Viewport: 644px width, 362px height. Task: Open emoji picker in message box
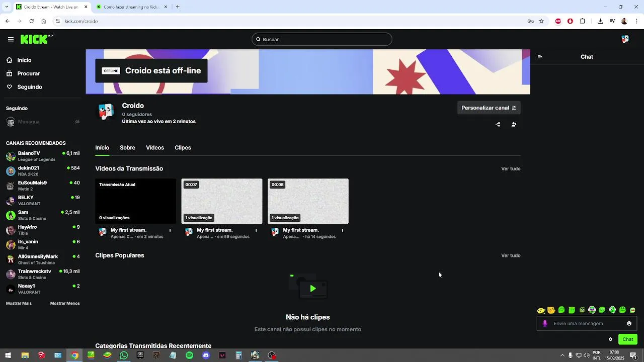click(629, 323)
